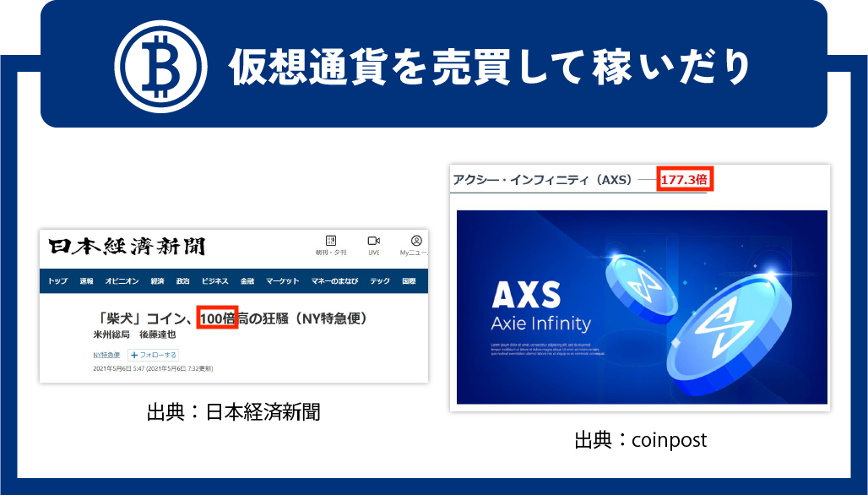Viewport: 868px width, 495px height.
Task: Go to the 経済 section
Action: click(157, 281)
